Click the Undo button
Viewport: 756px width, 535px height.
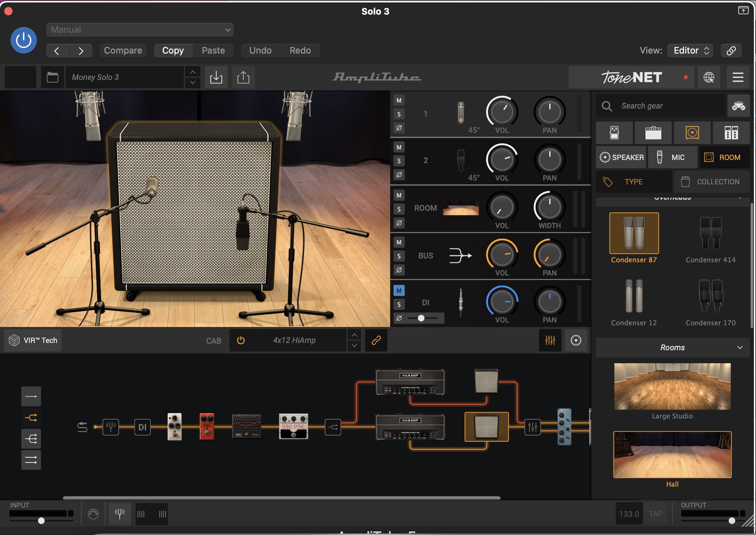coord(260,51)
